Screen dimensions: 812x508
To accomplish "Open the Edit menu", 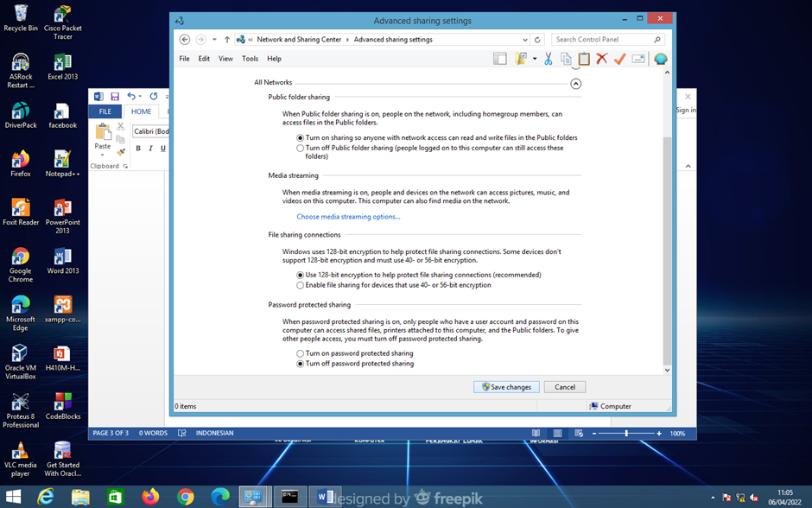I will [204, 59].
